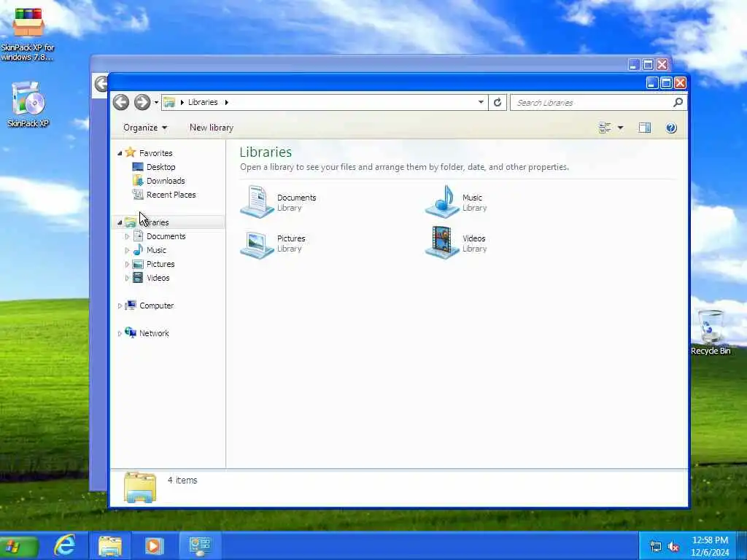Open the Help button
The width and height of the screenshot is (747, 560).
coord(671,128)
